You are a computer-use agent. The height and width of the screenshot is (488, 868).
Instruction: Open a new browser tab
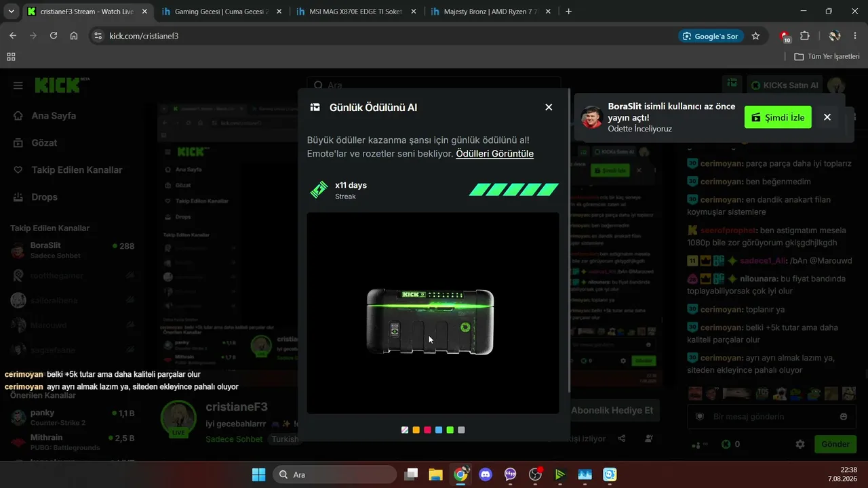tap(569, 12)
